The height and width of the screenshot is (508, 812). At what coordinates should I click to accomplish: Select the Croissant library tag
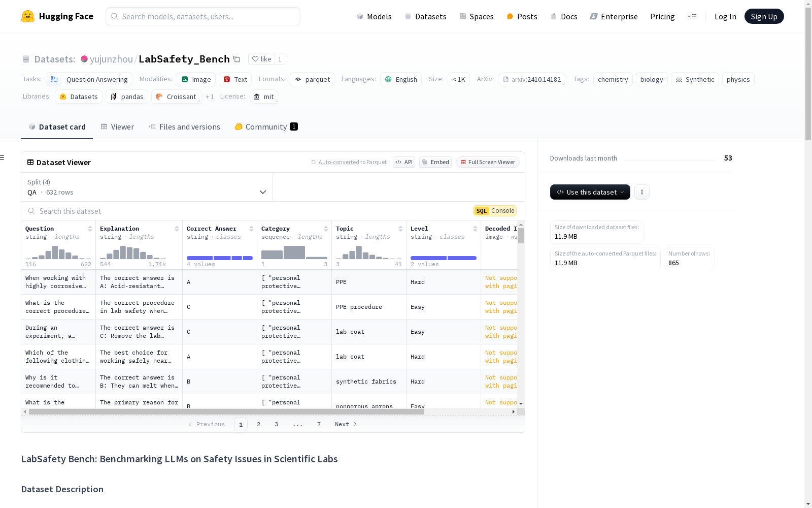coord(176,97)
